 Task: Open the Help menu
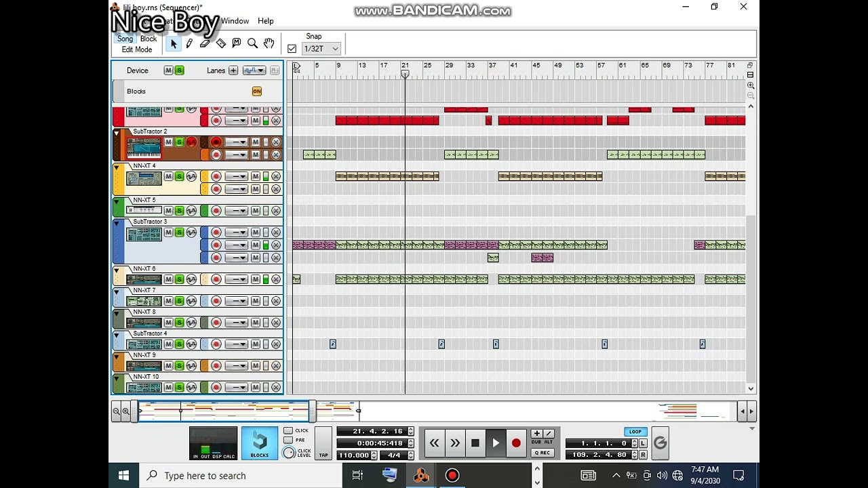pos(266,21)
